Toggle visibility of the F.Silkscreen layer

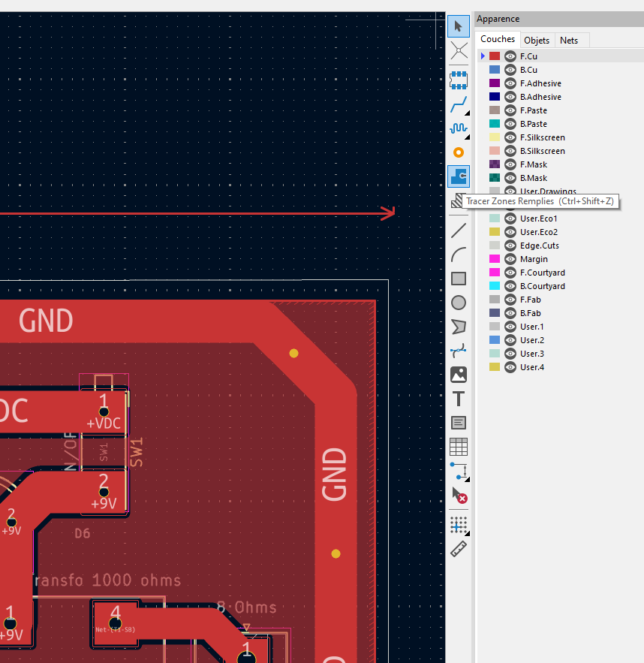(510, 137)
